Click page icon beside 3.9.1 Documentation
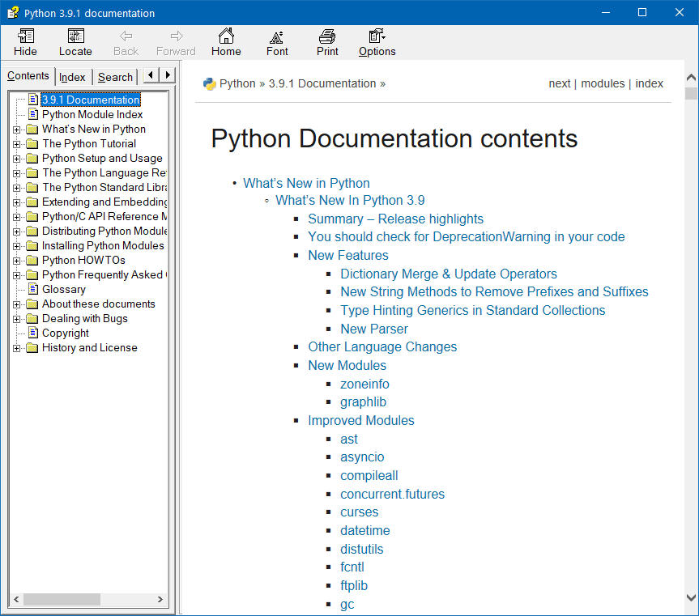This screenshot has height=616, width=699. coord(33,99)
